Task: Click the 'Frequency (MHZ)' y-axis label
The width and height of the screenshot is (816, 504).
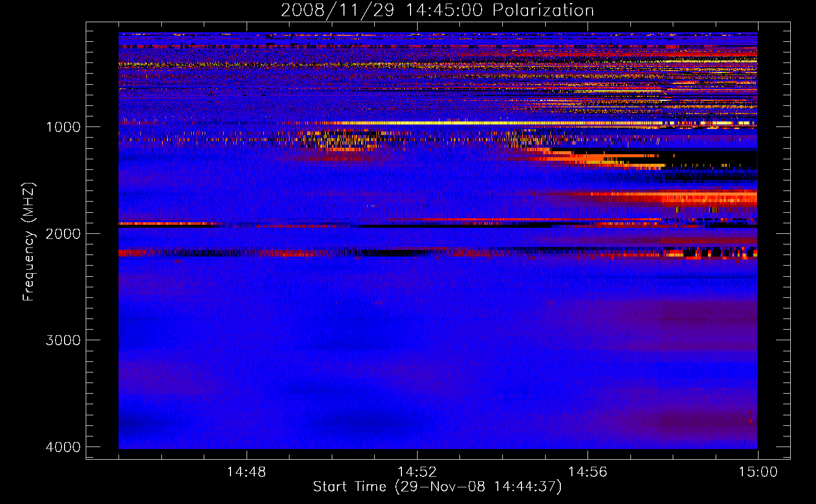Action: tap(29, 242)
